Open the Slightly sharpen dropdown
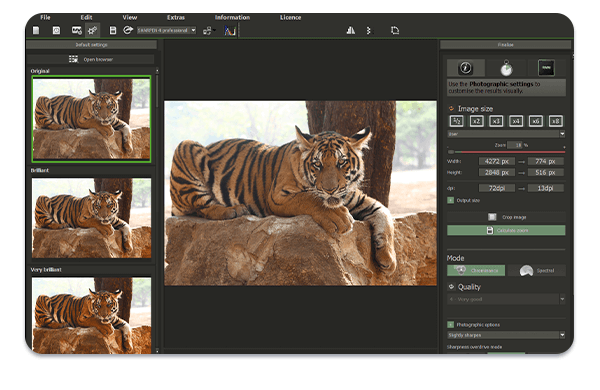The width and height of the screenshot is (600, 390). point(506,335)
